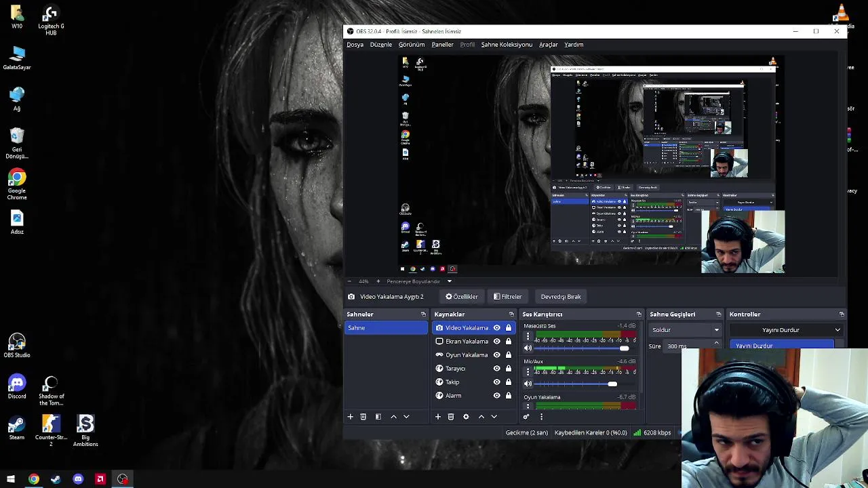868x488 pixels.
Task: Select the Takip source row
Action: 473,382
